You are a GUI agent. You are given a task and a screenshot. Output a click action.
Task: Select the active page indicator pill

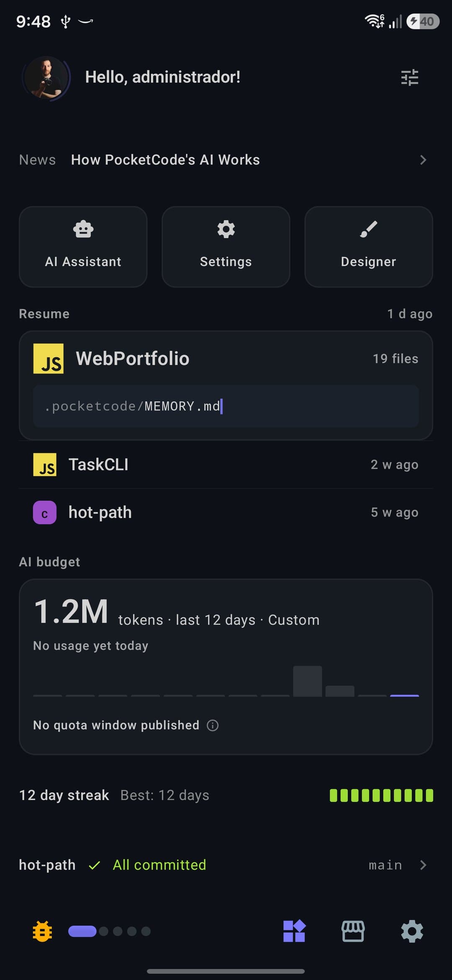click(82, 931)
